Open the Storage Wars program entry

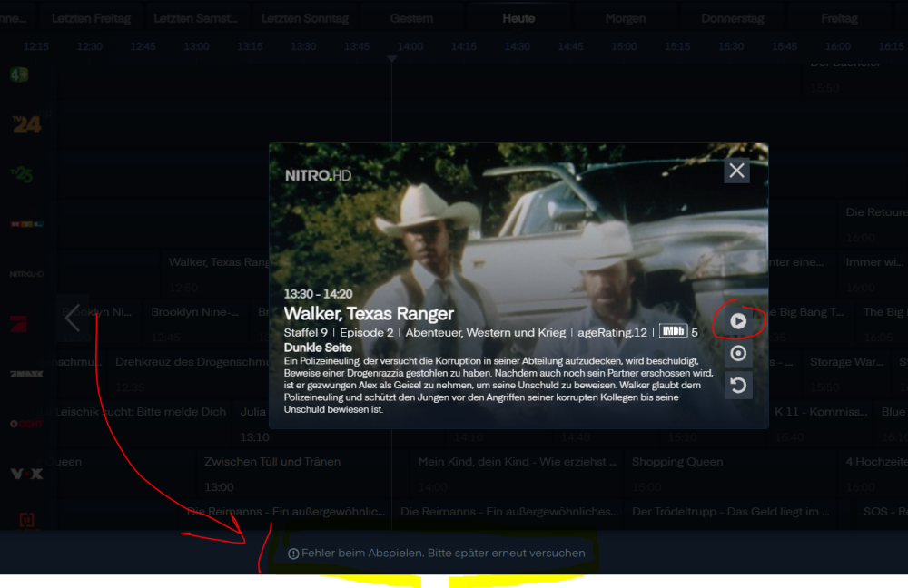point(848,374)
